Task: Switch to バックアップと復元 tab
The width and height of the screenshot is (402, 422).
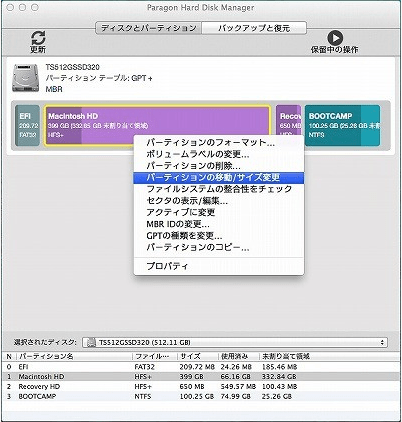Action: tap(254, 28)
